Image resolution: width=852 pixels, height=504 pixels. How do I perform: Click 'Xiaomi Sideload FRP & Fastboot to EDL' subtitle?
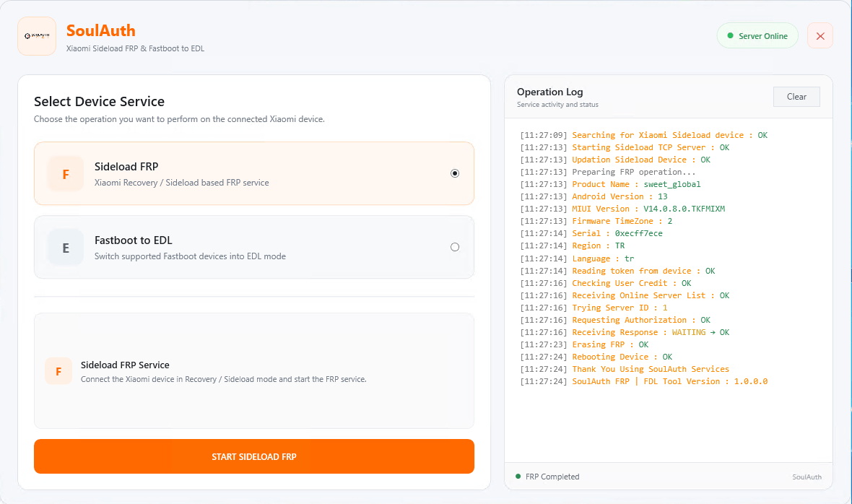pyautogui.click(x=135, y=48)
